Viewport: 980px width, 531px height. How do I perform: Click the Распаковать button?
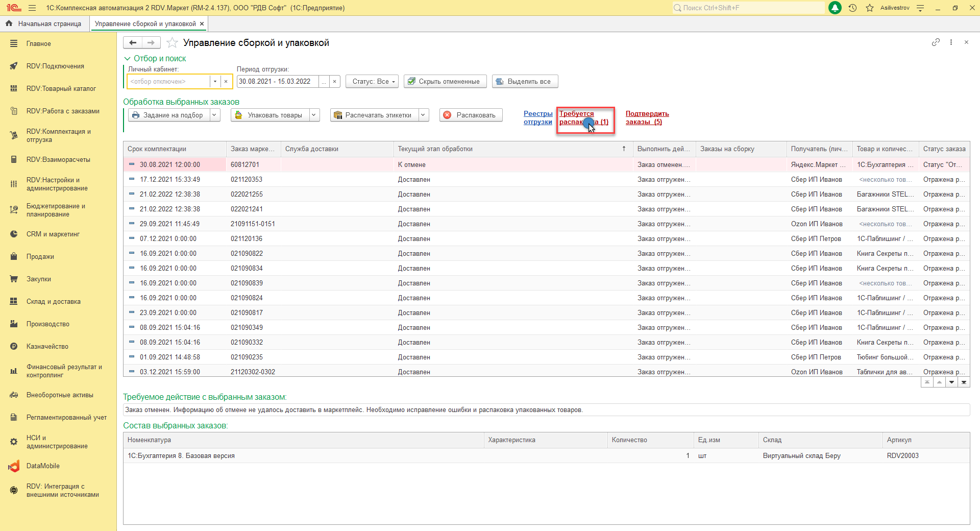pos(471,115)
